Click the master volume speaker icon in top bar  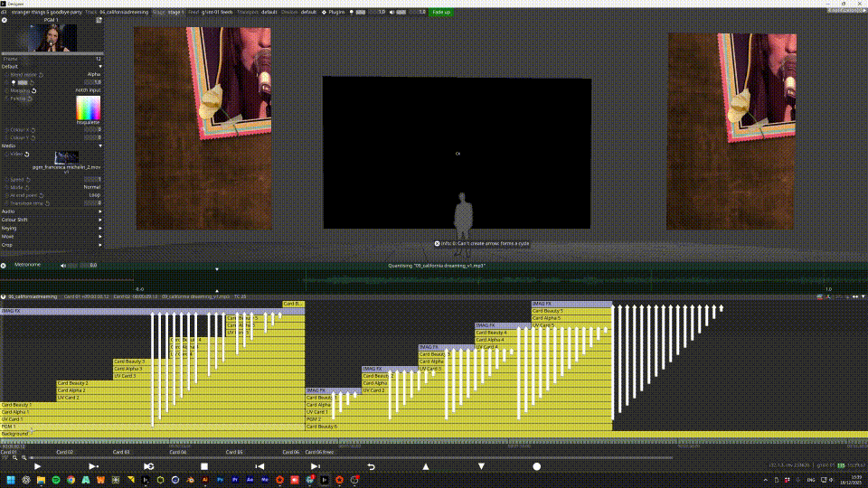(392, 12)
